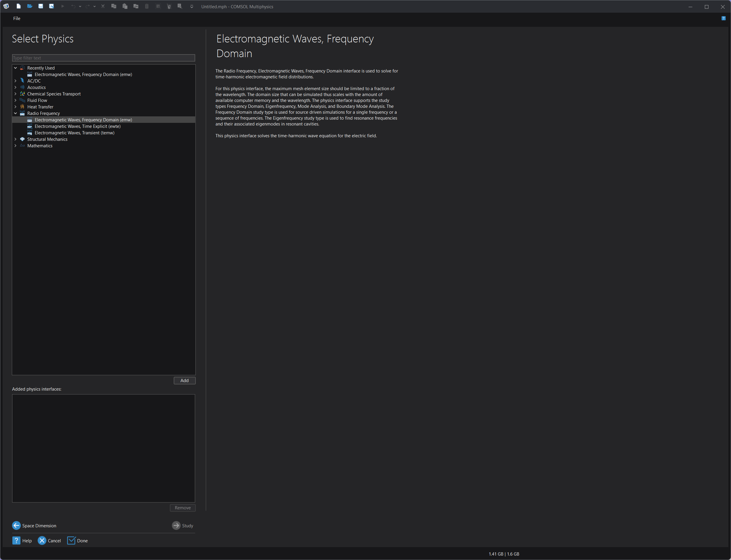731x560 pixels.
Task: Click the Space Dimension back arrow
Action: coord(16,525)
